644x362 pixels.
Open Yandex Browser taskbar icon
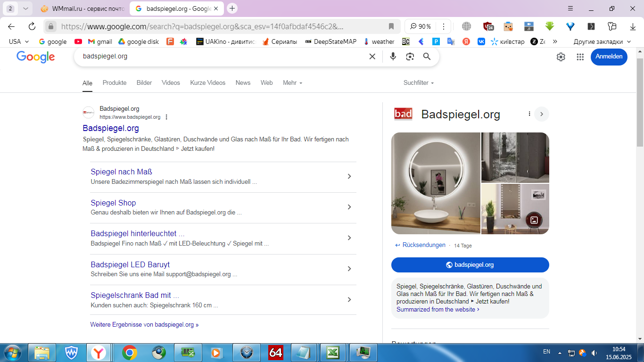coord(99,353)
